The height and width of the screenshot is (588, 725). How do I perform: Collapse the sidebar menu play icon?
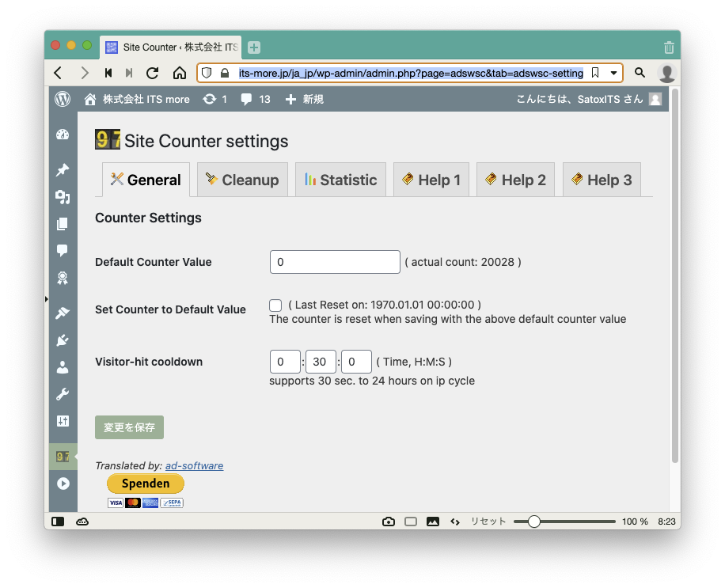(63, 484)
